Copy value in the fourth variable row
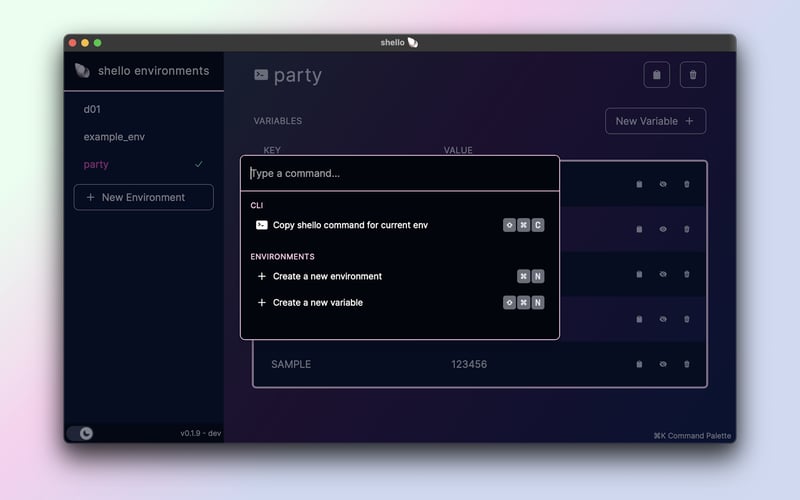Image resolution: width=800 pixels, height=500 pixels. [x=639, y=319]
